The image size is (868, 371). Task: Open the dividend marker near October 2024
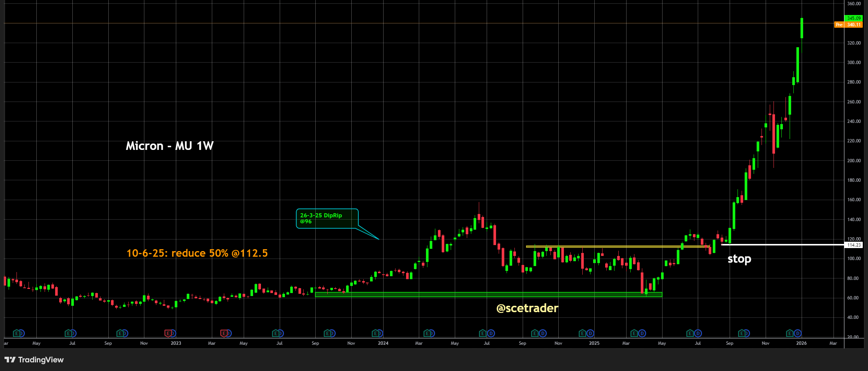point(543,333)
